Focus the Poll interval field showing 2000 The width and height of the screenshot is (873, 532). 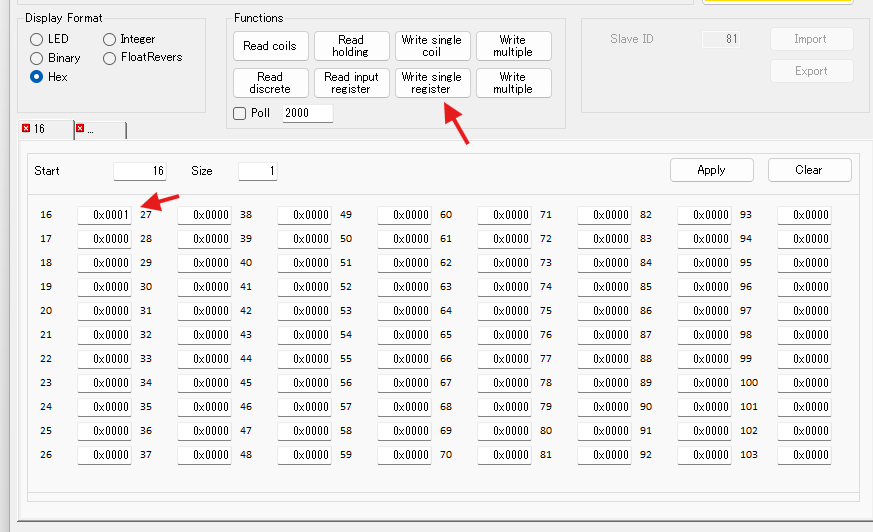pyautogui.click(x=307, y=113)
